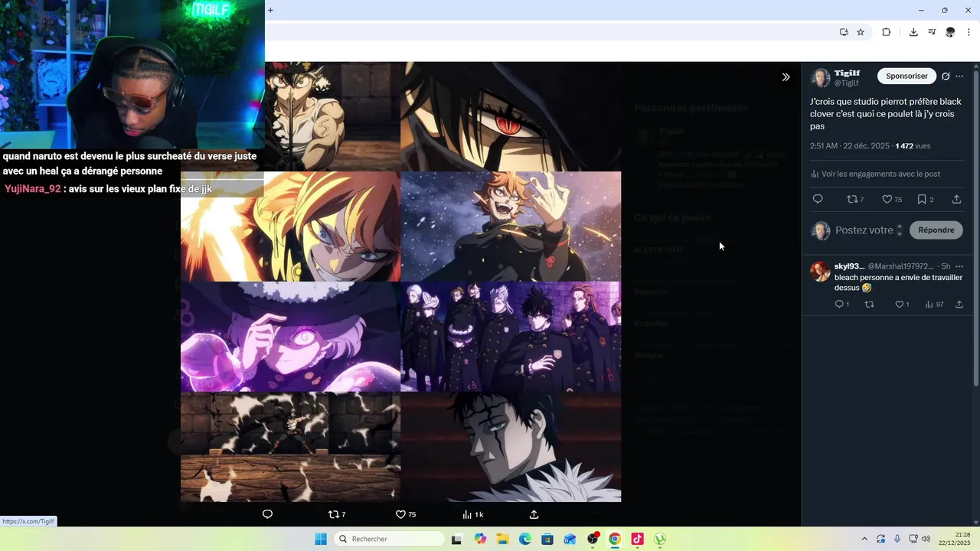Open the @Marshal197972 handle link in the reply
The image size is (980, 551).
pos(900,266)
